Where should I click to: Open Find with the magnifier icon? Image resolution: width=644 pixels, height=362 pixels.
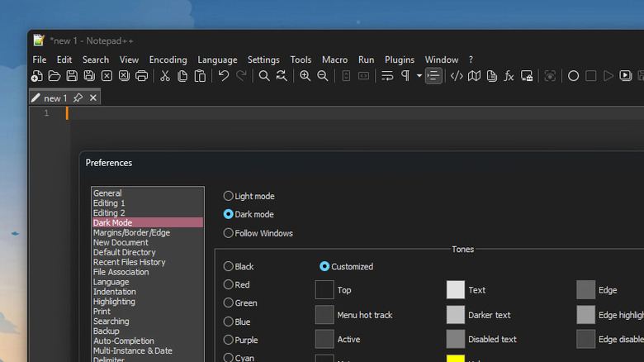(x=264, y=76)
